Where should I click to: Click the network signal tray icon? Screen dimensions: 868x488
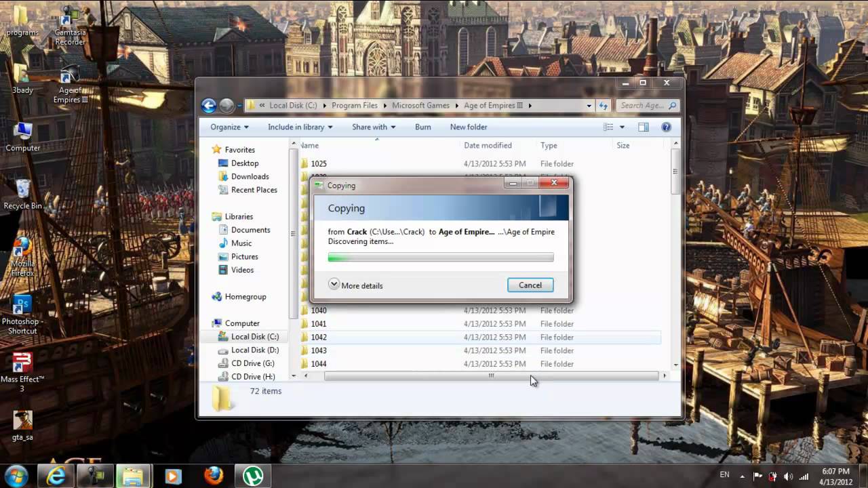[x=804, y=476]
